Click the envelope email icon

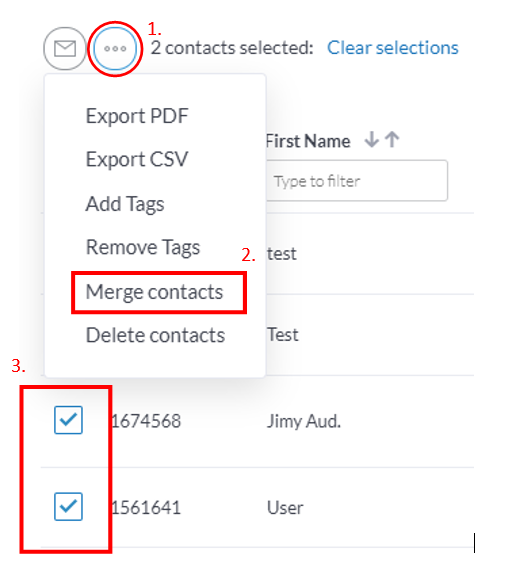65,49
